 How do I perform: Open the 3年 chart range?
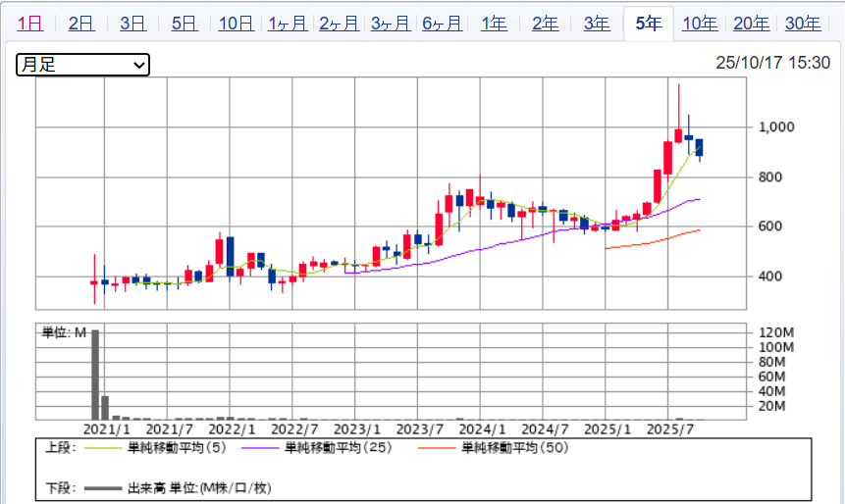tap(597, 24)
